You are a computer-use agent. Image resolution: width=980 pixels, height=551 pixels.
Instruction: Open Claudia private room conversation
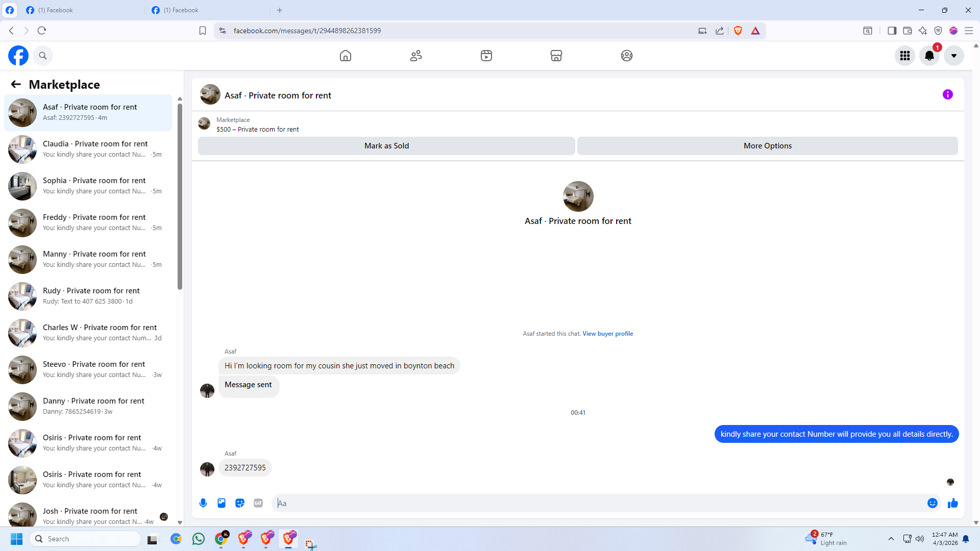point(88,149)
